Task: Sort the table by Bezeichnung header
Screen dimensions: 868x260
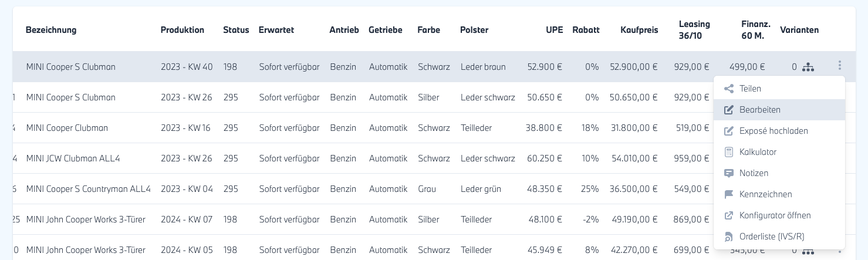Action: [x=51, y=30]
